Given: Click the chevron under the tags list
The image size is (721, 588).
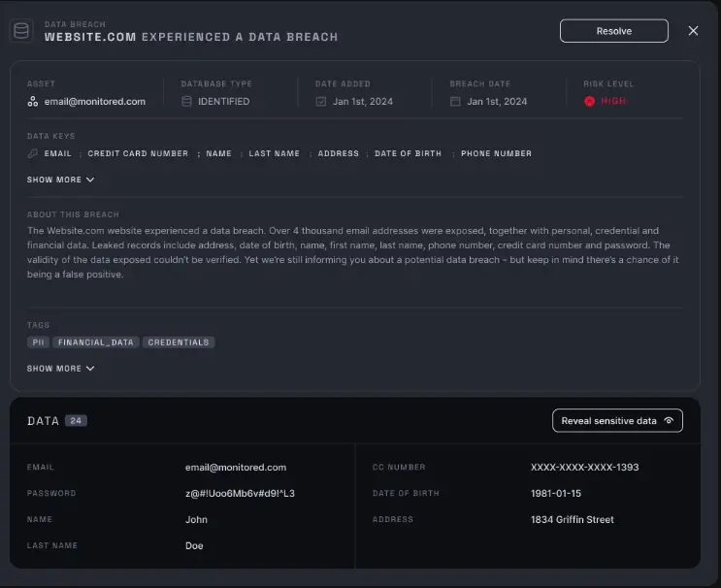Looking at the screenshot, I should [x=90, y=369].
